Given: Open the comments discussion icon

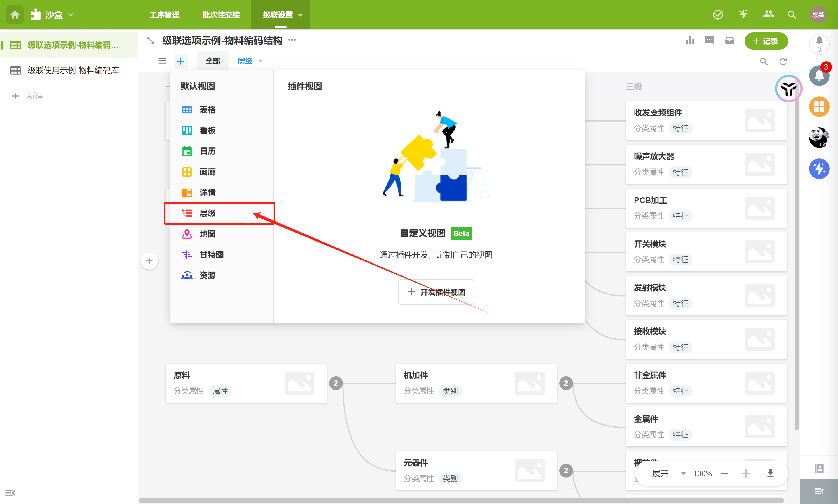Looking at the screenshot, I should (x=709, y=41).
